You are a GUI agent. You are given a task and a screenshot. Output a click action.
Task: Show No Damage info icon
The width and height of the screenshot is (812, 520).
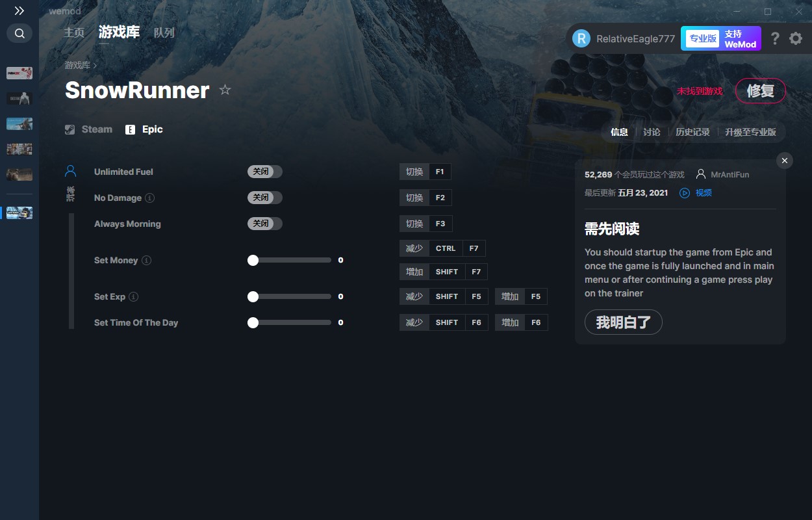point(149,198)
